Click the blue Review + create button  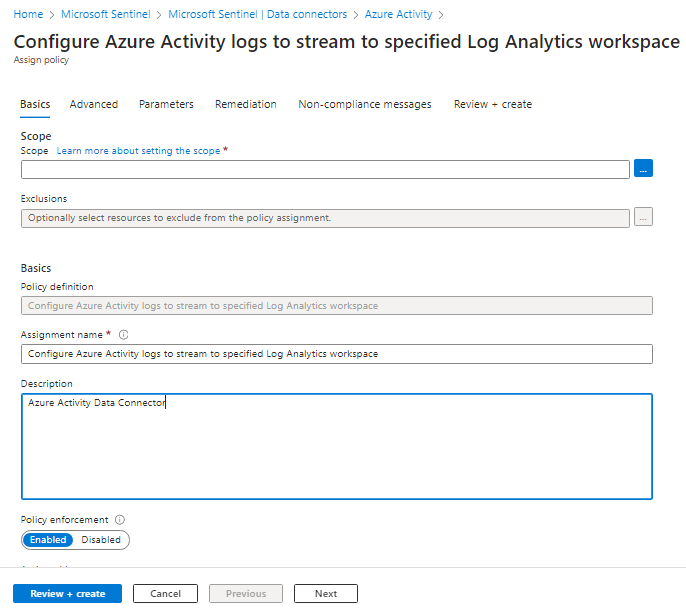[x=67, y=594]
